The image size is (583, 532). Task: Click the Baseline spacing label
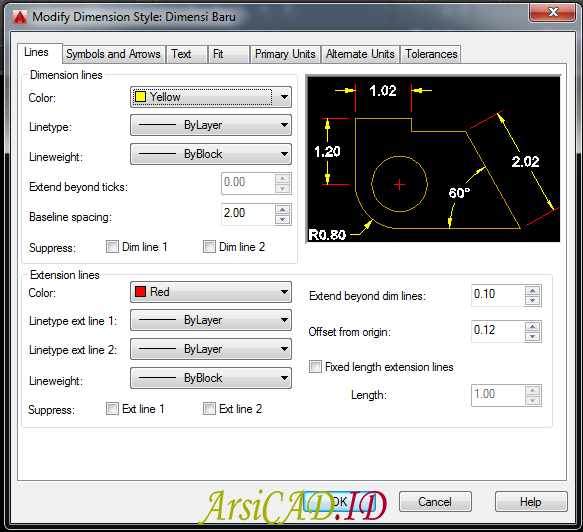click(70, 217)
